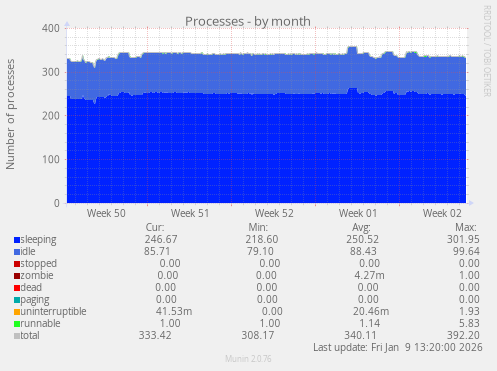Viewport: 497px width, 371px height.
Task: Click sleeping average value 250.52
Action: pyautogui.click(x=362, y=239)
